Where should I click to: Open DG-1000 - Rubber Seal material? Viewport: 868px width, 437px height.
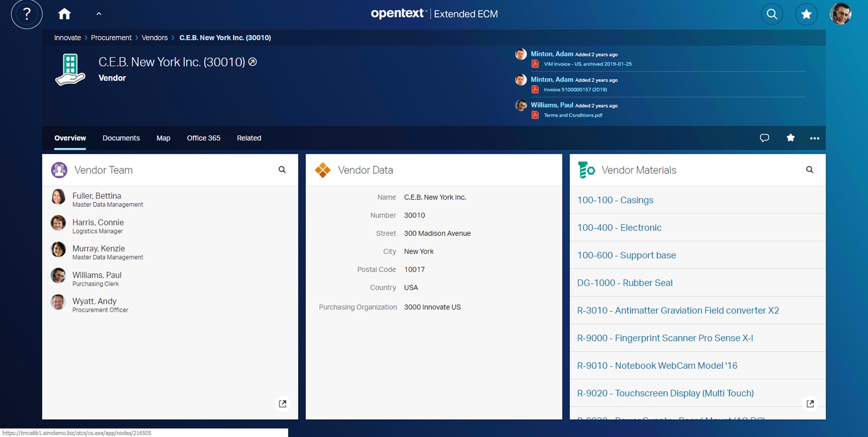click(625, 283)
